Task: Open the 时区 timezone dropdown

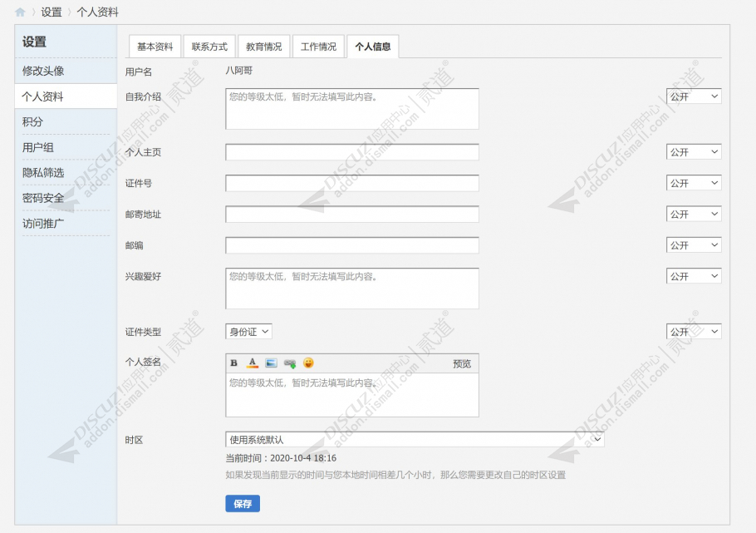Action: 415,439
